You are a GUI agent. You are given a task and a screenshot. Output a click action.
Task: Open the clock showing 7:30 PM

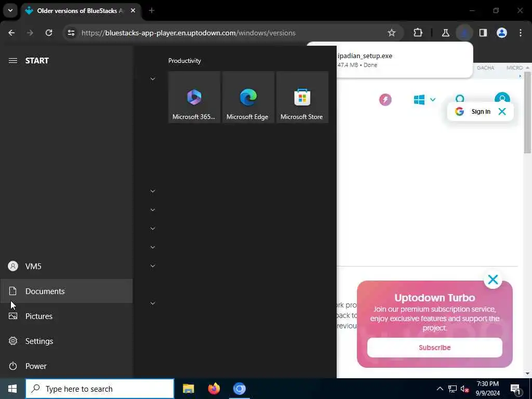tap(487, 389)
